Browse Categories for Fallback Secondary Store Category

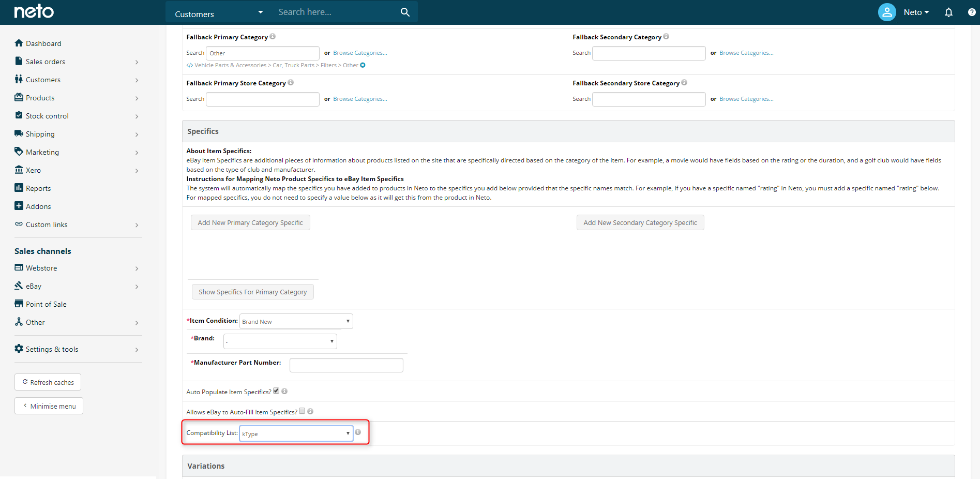[746, 99]
